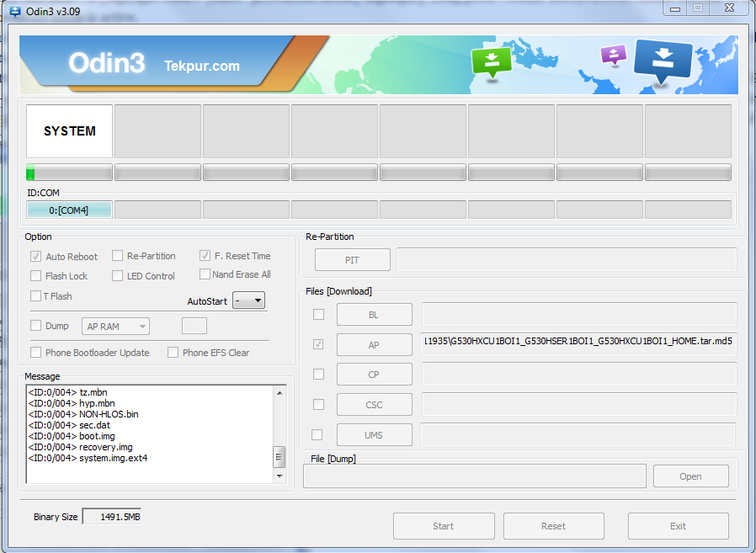Click the UMS file button

point(374,435)
